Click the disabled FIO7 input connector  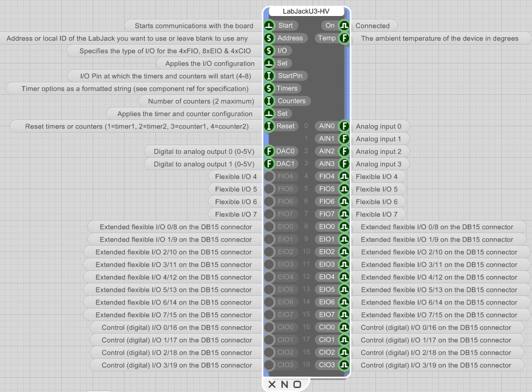click(x=269, y=214)
